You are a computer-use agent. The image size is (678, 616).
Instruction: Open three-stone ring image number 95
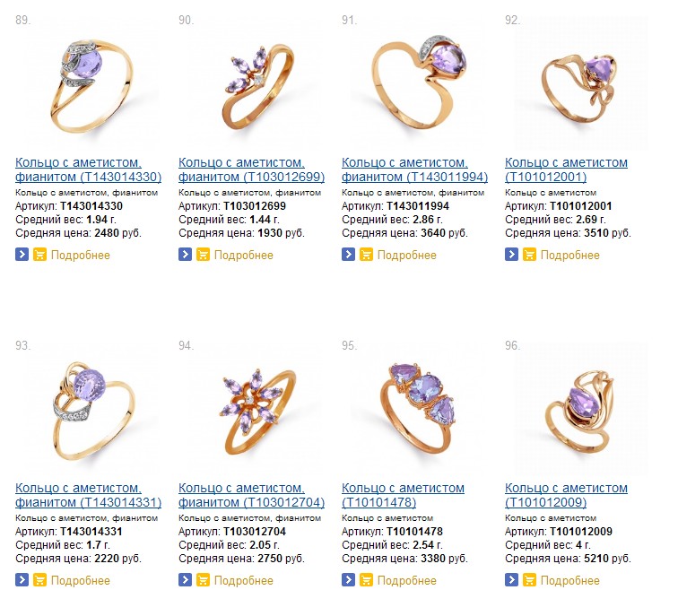[x=418, y=409]
